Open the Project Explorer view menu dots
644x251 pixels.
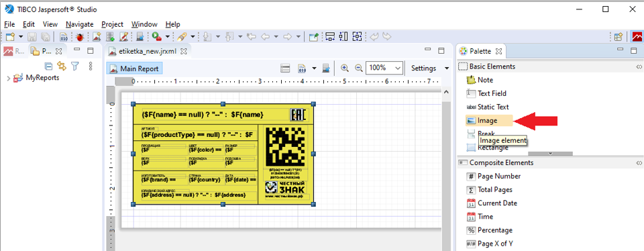coord(91,66)
